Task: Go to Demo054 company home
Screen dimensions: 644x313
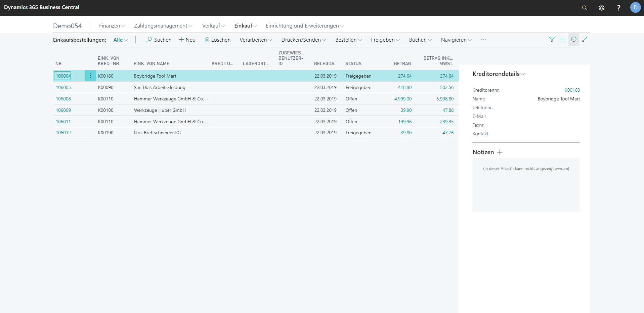Action: click(x=68, y=26)
